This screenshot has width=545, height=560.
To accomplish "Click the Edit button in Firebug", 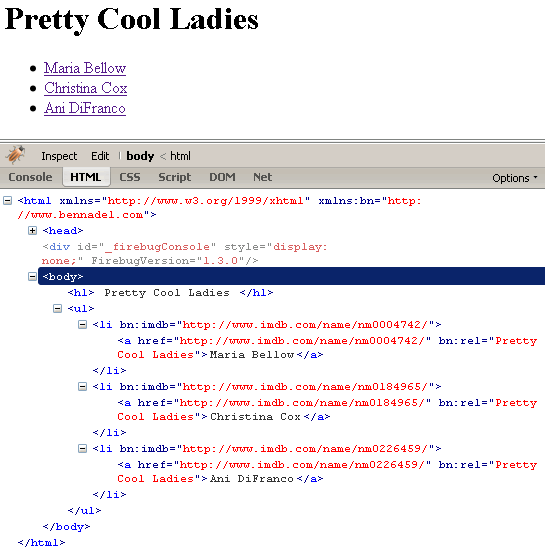I will point(100,156).
